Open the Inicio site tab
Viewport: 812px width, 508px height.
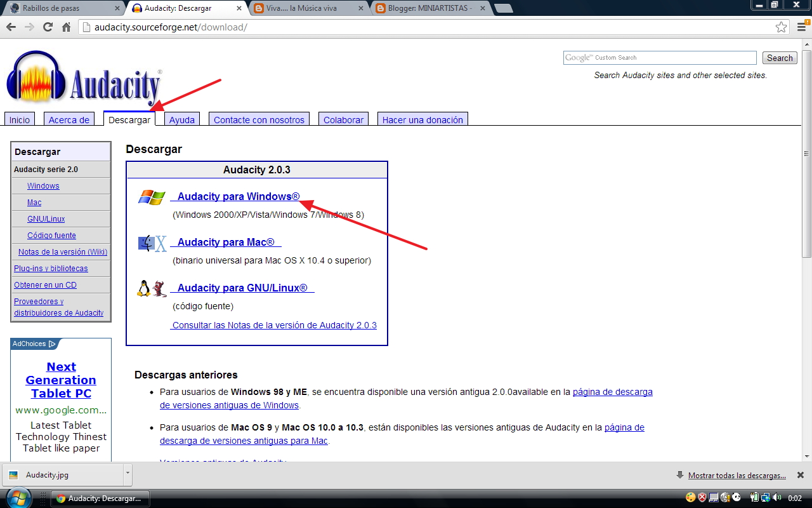20,119
